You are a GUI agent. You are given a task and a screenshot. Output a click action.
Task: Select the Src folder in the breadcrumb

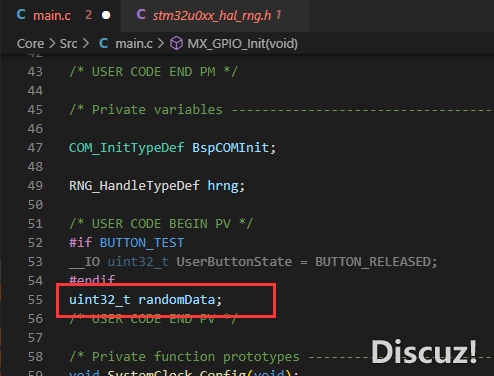69,44
